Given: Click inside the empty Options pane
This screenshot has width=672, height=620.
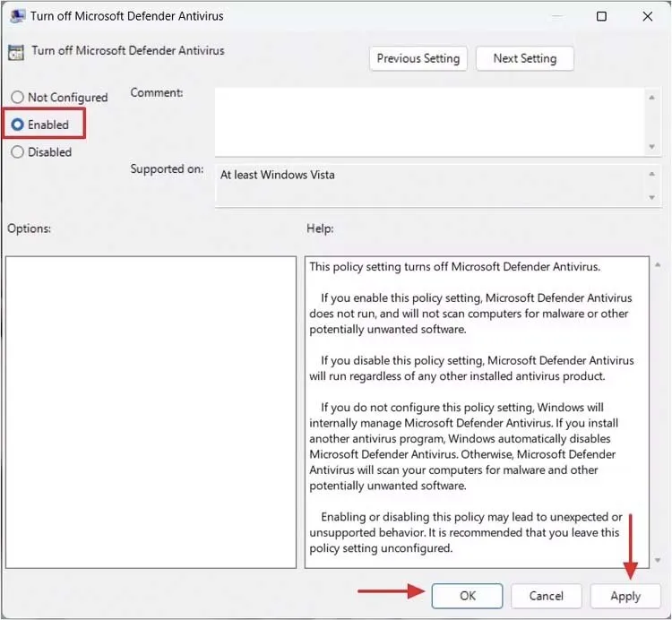Looking at the screenshot, I should click(151, 412).
